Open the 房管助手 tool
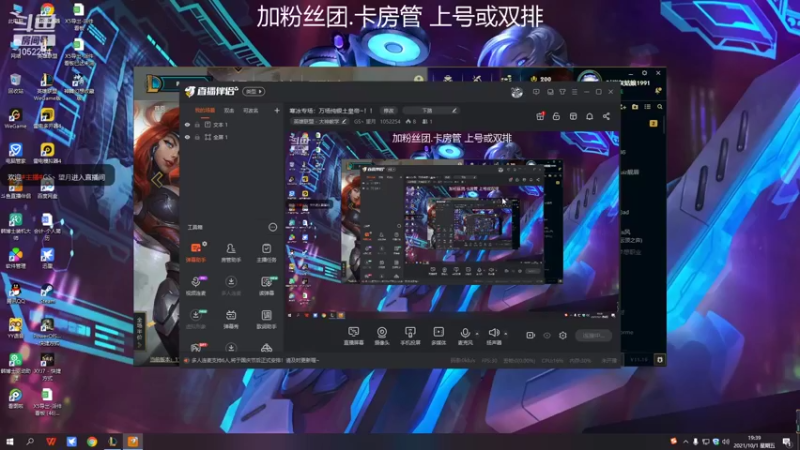 pos(231,253)
